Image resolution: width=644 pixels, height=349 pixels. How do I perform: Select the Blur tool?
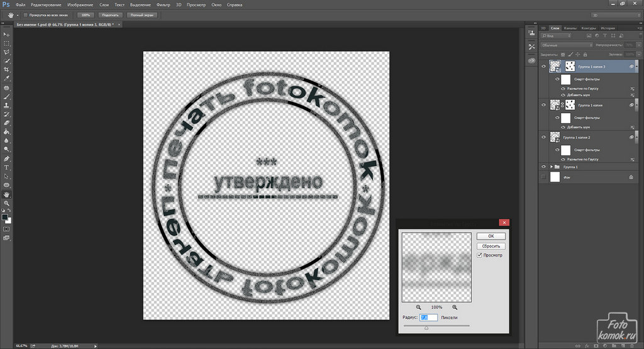(6, 140)
